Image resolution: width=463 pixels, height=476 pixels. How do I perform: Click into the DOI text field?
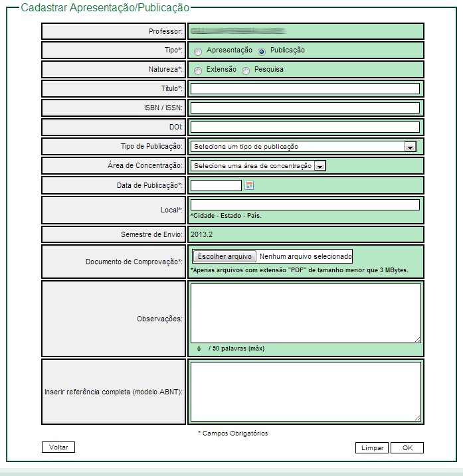pos(305,127)
